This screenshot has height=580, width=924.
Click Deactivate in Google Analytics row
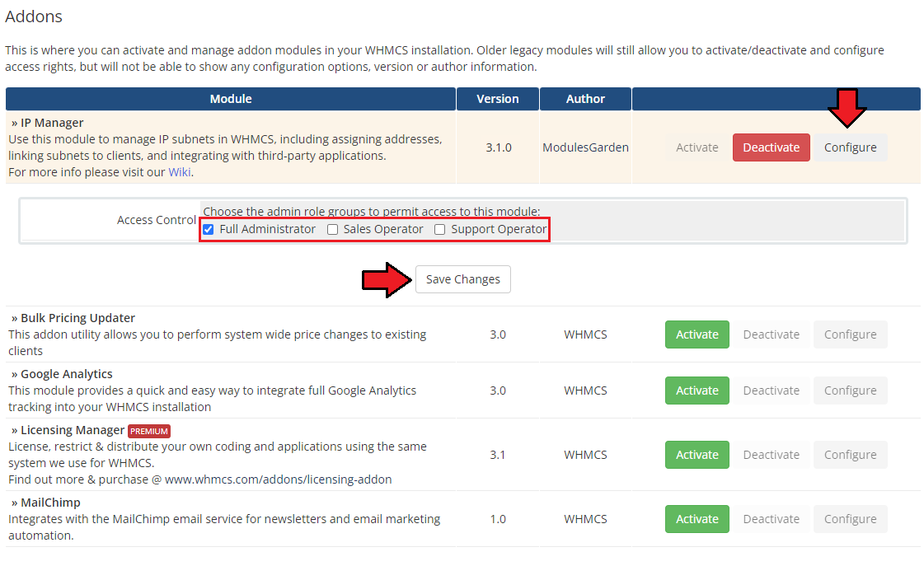pos(771,391)
